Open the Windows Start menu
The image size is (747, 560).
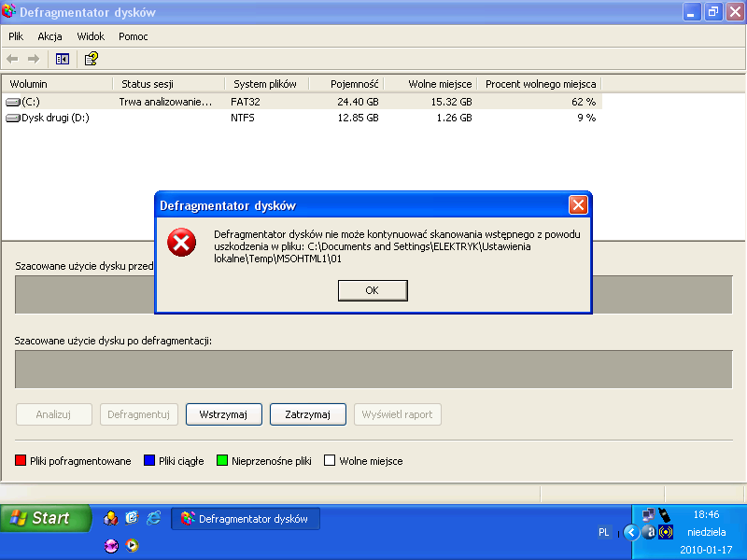[46, 518]
